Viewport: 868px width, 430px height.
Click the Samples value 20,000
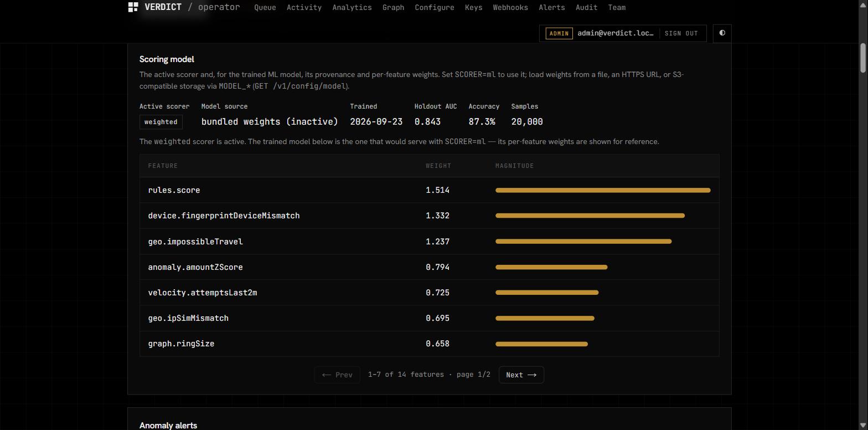tap(527, 122)
